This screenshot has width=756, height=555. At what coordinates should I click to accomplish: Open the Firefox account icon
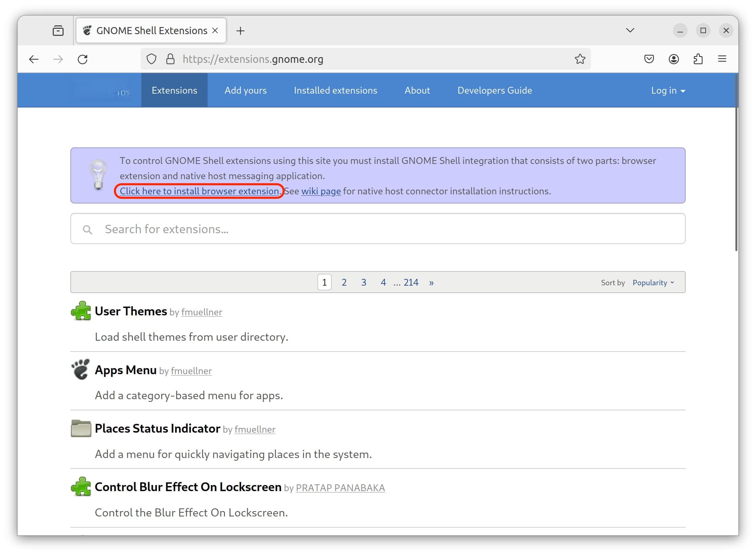coord(674,59)
